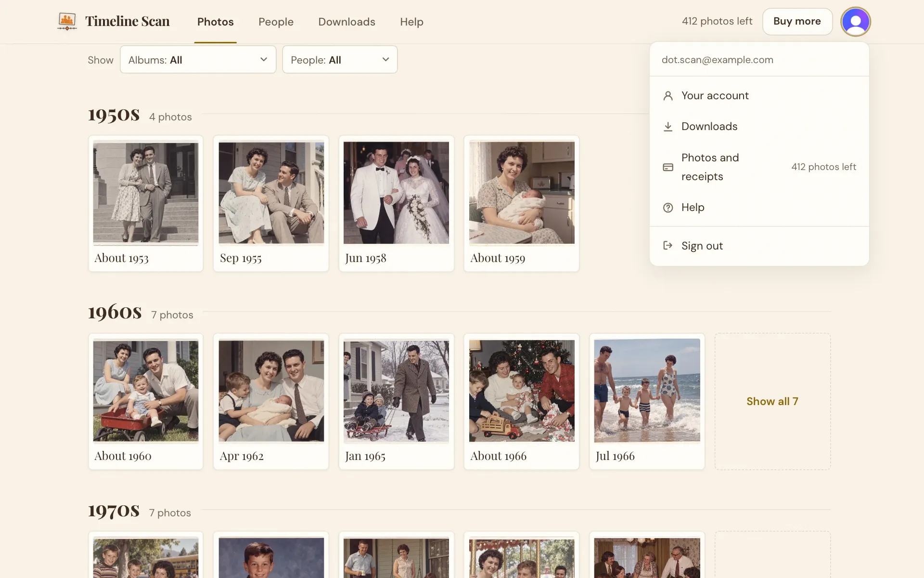
Task: Sign out of the account
Action: click(759, 246)
